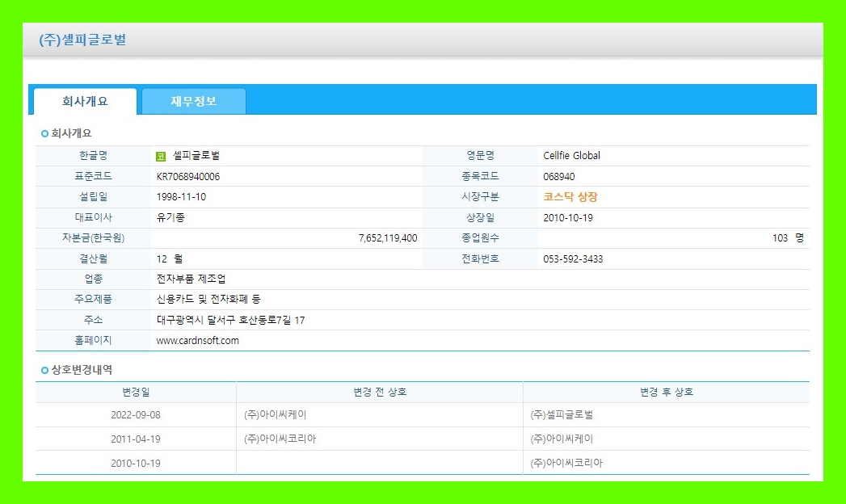The width and height of the screenshot is (846, 504).
Task: Click the English name Cellfie Global
Action: pyautogui.click(x=571, y=156)
